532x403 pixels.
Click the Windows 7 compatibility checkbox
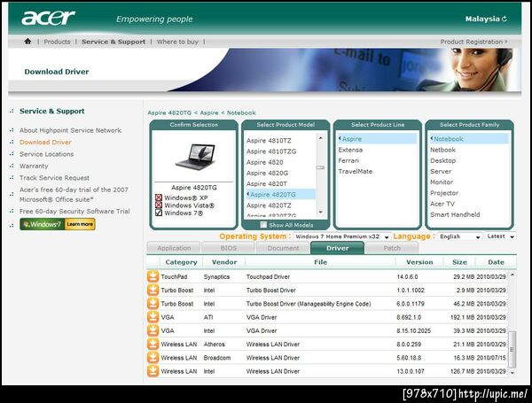pyautogui.click(x=159, y=213)
